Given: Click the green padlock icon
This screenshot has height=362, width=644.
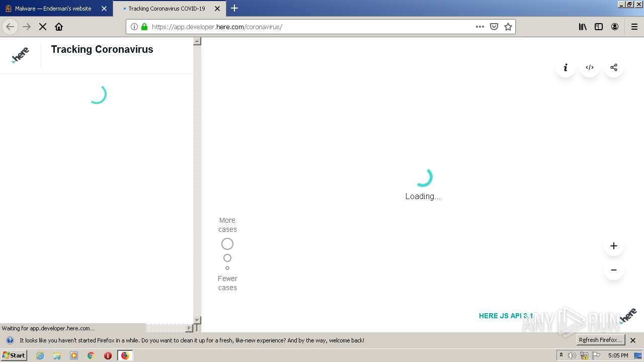Looking at the screenshot, I should (x=144, y=27).
